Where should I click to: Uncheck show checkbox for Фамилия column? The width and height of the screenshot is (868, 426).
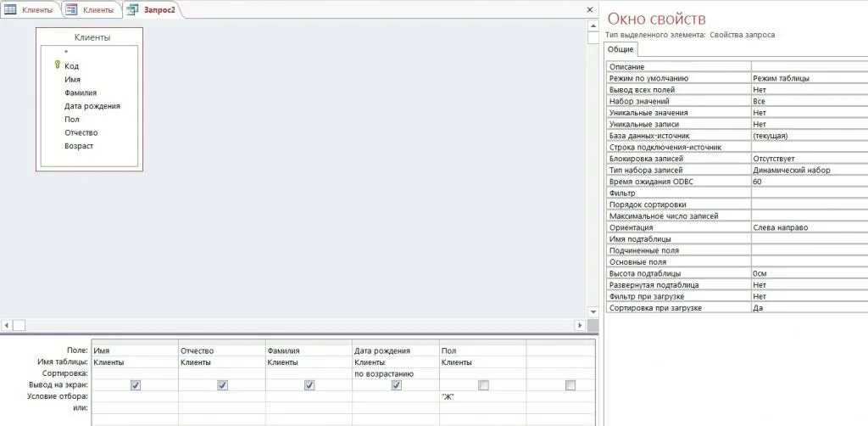(x=309, y=385)
